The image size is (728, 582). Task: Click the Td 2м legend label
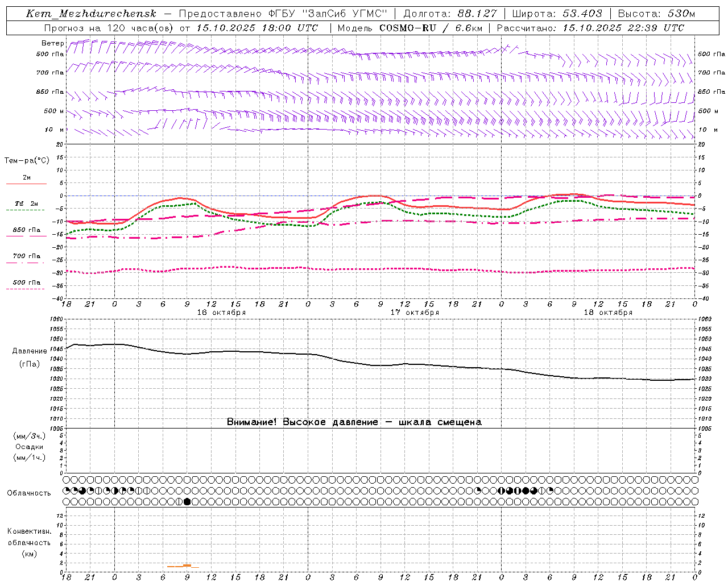[26, 203]
